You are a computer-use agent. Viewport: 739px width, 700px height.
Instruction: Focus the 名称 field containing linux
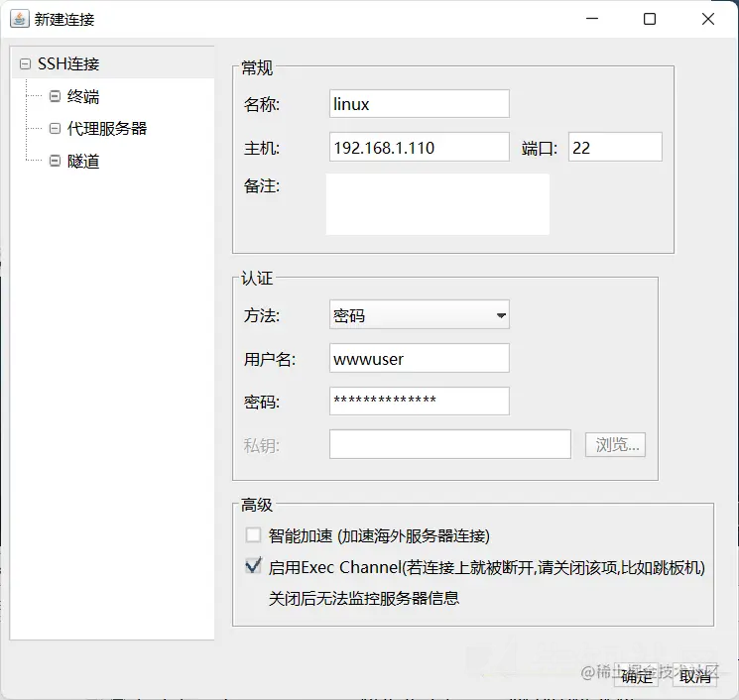[x=419, y=104]
